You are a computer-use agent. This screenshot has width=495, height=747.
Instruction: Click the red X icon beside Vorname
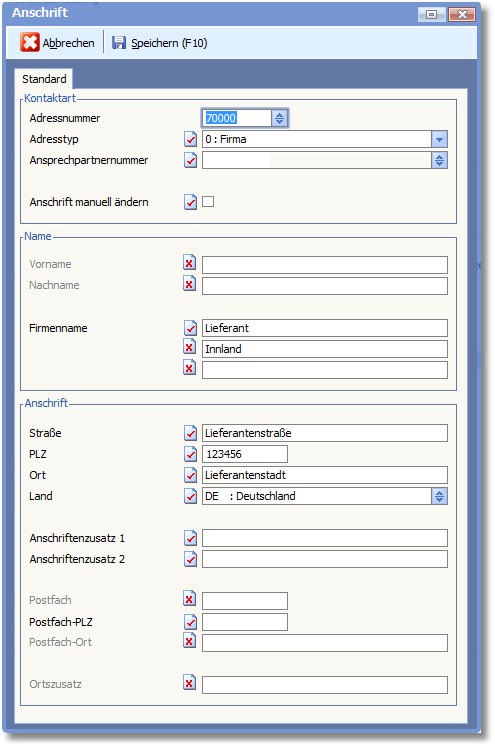coord(190,262)
